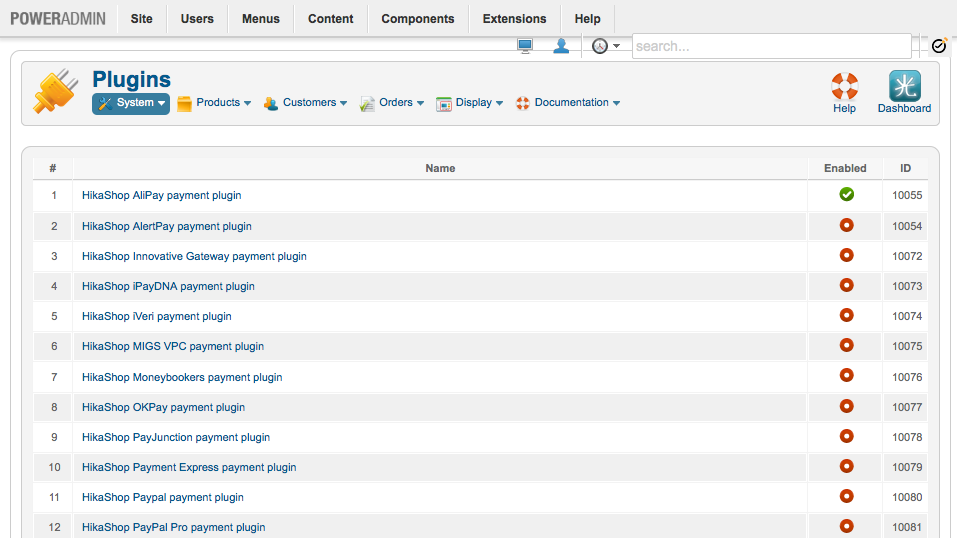Enable the iPayDNA payment plugin
The width and height of the screenshot is (957, 538).
pos(847,285)
